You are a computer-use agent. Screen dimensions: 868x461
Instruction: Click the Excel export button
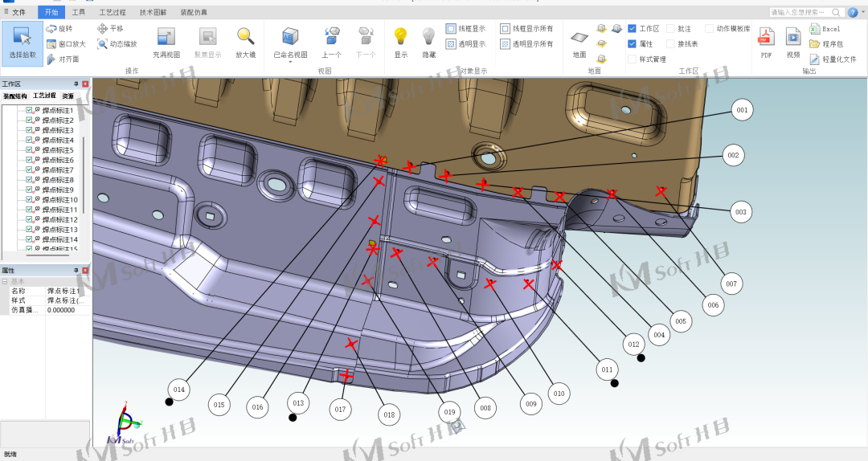coord(825,29)
